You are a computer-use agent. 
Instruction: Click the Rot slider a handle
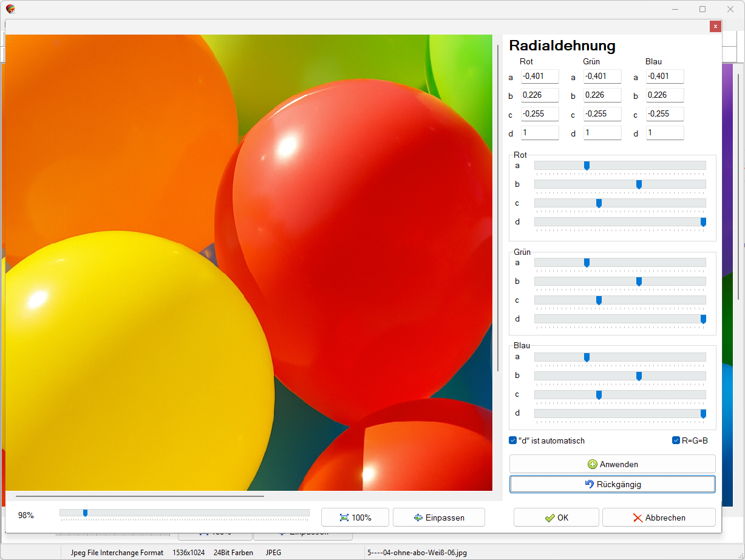coord(587,166)
